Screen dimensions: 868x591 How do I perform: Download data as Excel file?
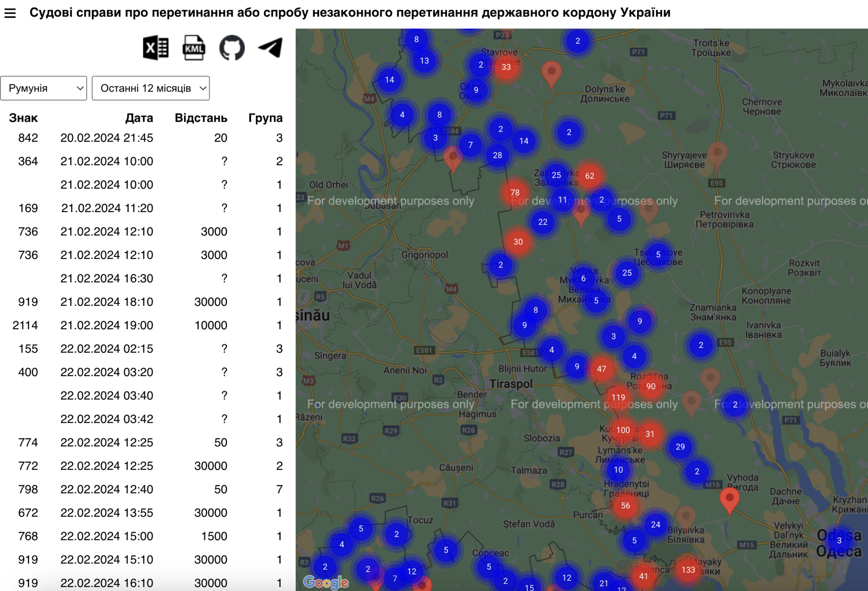tap(155, 48)
